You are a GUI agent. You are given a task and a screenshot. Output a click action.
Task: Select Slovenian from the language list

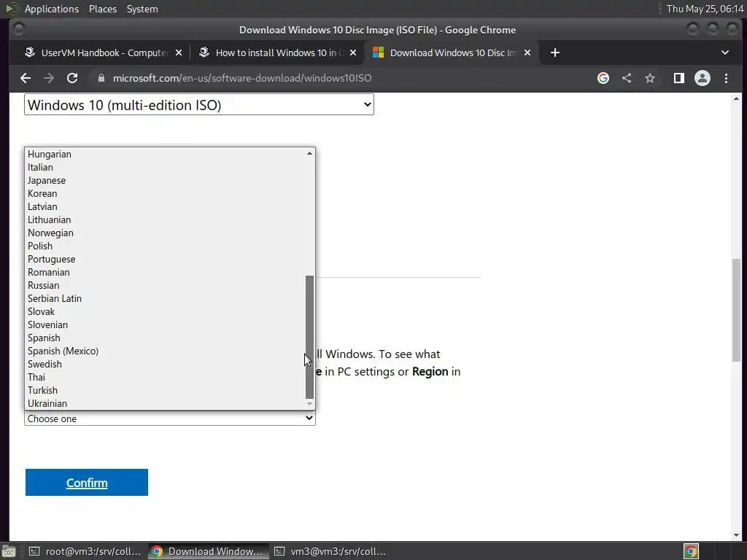166,324
